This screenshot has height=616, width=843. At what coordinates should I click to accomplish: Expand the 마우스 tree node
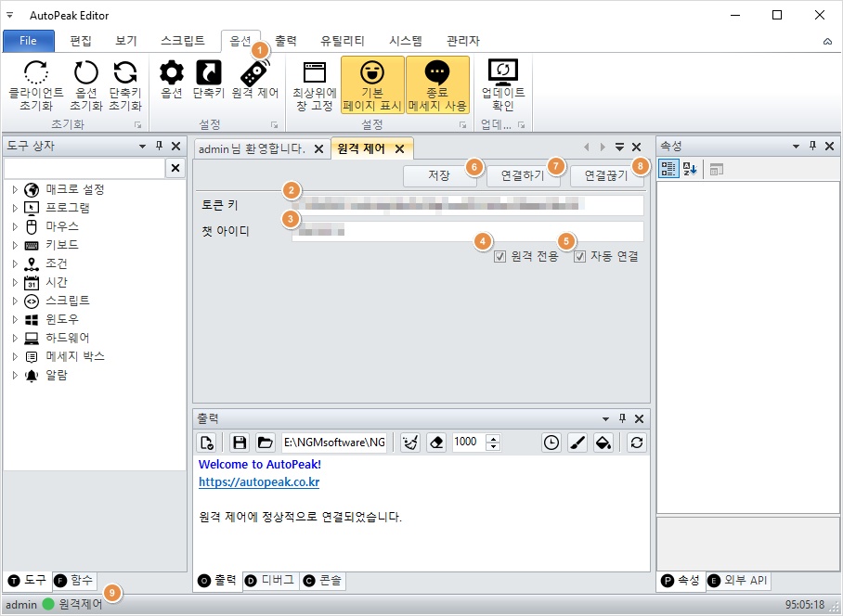pyautogui.click(x=15, y=226)
